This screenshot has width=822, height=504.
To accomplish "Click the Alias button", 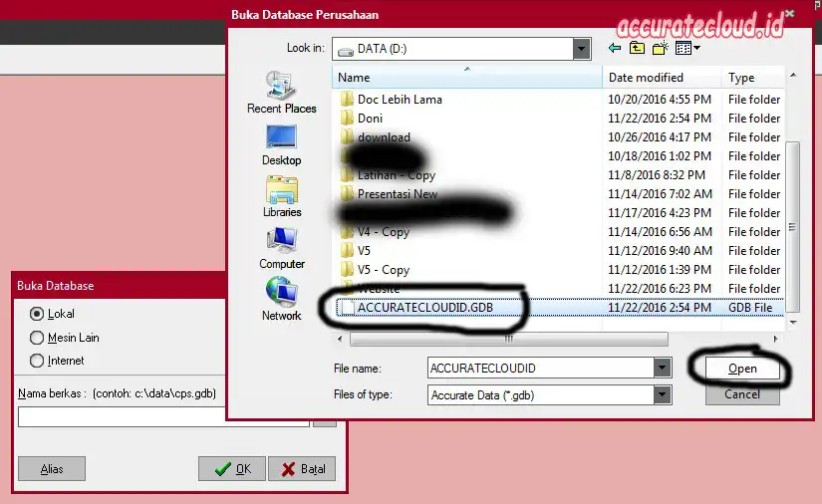I will [52, 468].
